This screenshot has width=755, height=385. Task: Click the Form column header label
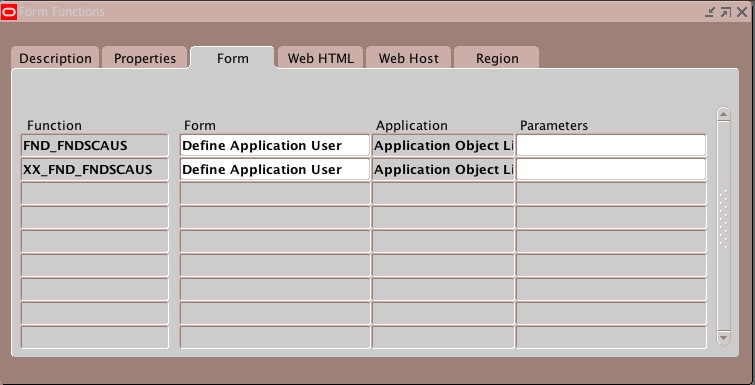200,126
